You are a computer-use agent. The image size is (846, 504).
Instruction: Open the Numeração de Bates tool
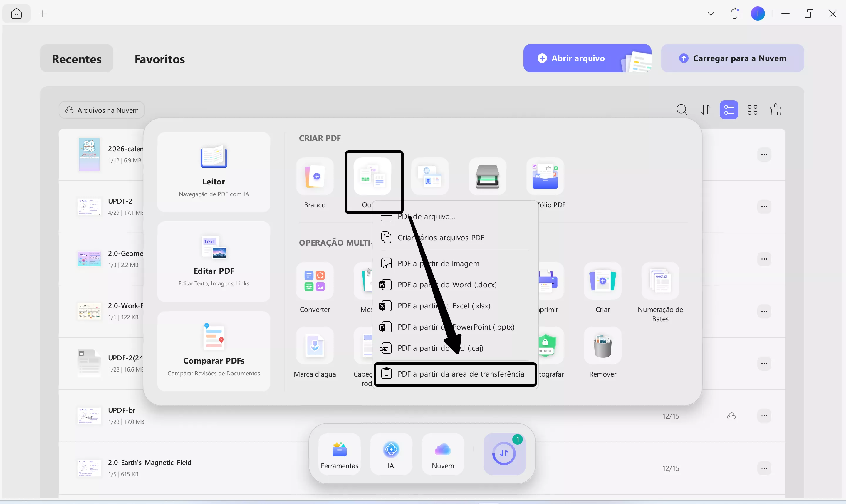pos(660,281)
